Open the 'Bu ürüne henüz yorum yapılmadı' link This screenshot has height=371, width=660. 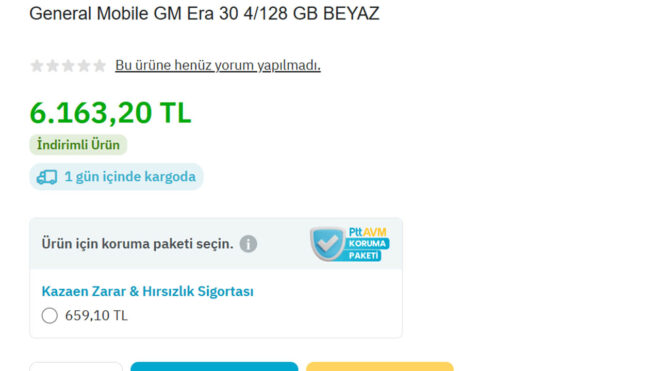click(218, 65)
